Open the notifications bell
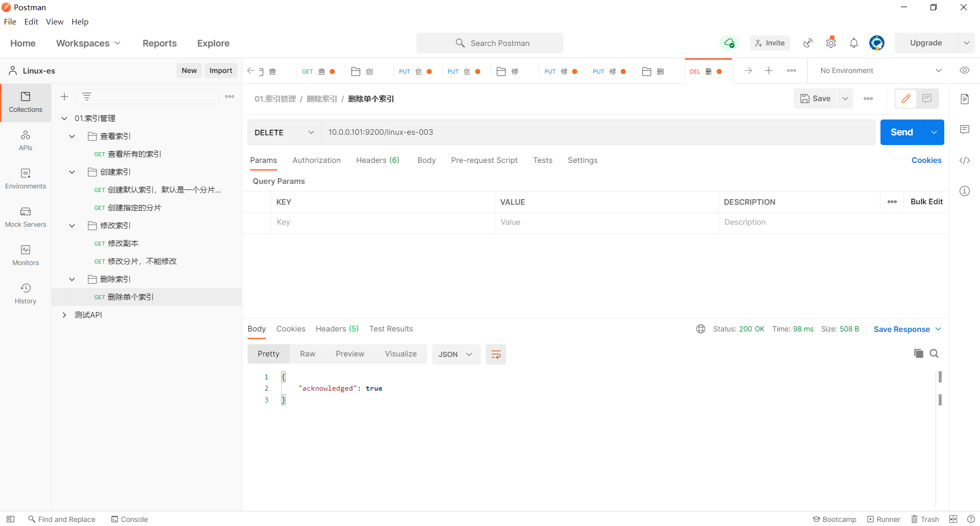The width and height of the screenshot is (980, 526). (854, 43)
